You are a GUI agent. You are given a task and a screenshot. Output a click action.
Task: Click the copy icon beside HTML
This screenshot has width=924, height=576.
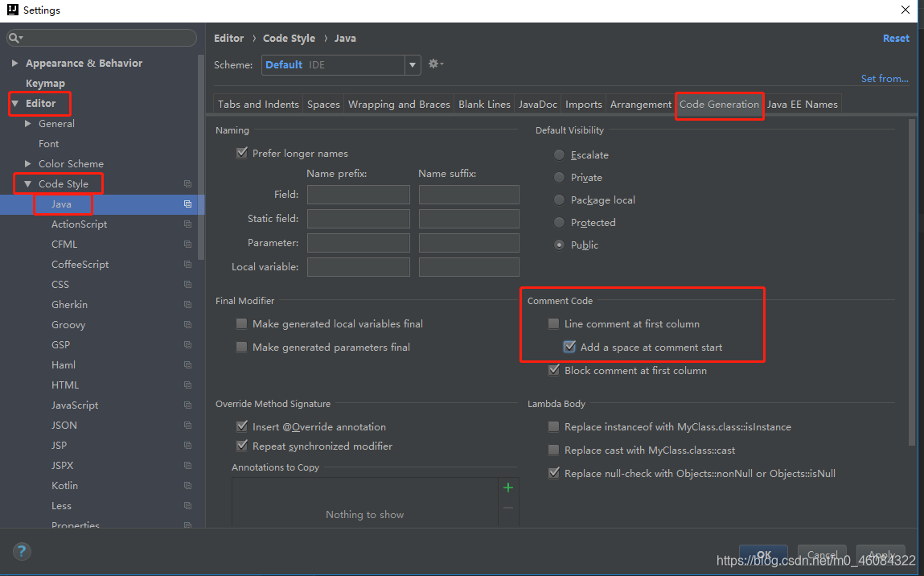(x=187, y=385)
